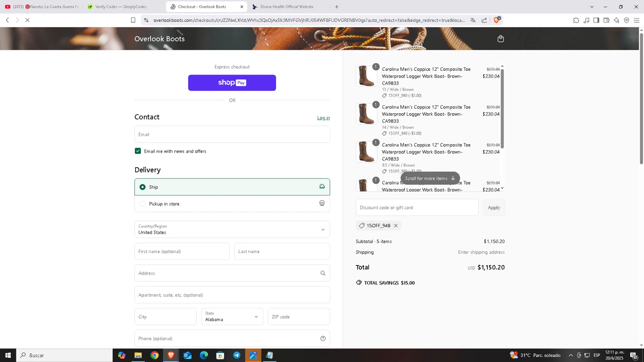Viewport: 644px width, 362px height.
Task: Click the browser forward arrow
Action: [17, 20]
